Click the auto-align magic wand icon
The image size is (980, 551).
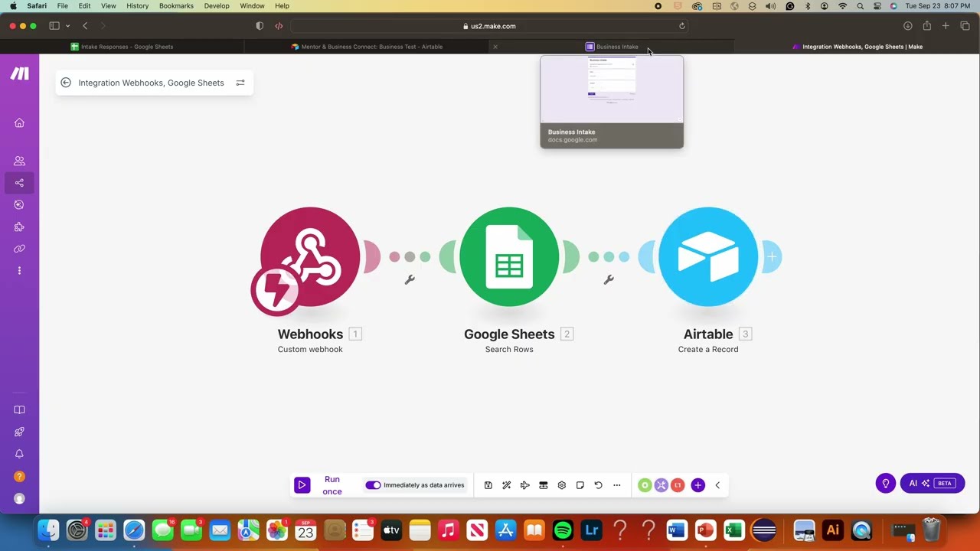(506, 485)
